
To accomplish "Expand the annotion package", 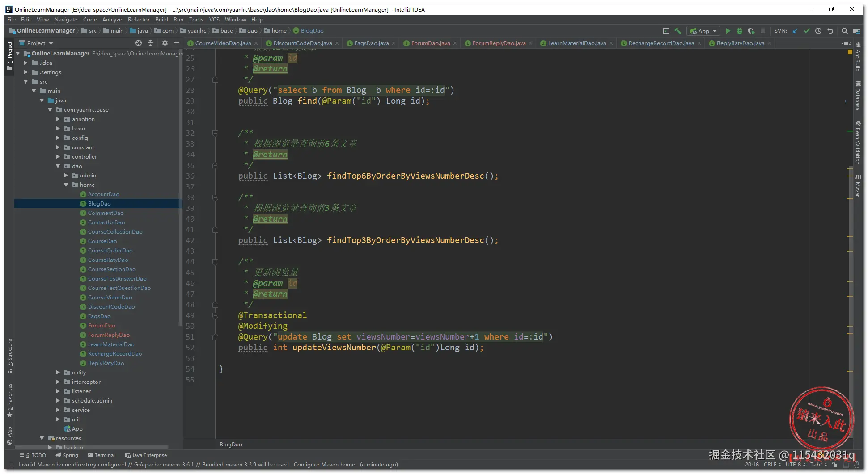I will [x=58, y=119].
